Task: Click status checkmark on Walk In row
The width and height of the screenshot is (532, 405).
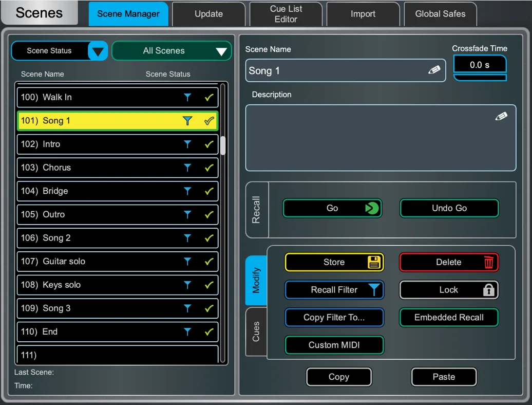Action: (209, 98)
